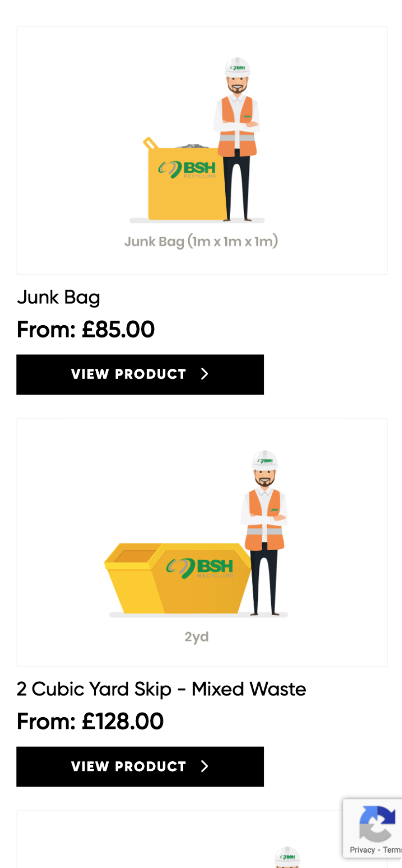
Task: Click the BSH Recycling logo on the yellow skip
Action: pos(200,567)
